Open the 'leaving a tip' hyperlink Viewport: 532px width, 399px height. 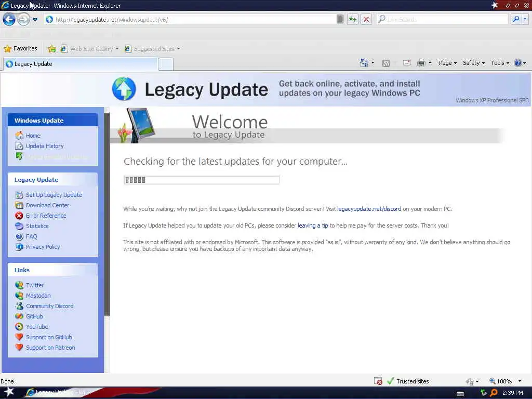313,225
